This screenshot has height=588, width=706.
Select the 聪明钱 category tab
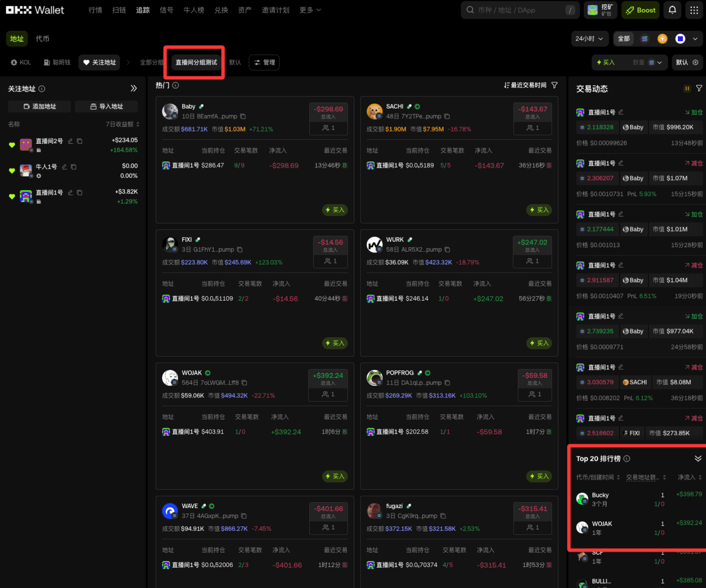pos(57,62)
